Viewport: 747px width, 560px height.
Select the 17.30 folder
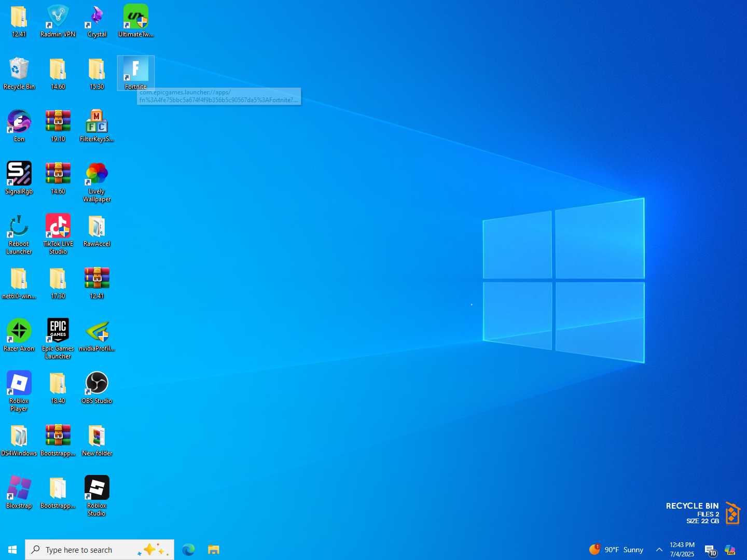(x=58, y=283)
